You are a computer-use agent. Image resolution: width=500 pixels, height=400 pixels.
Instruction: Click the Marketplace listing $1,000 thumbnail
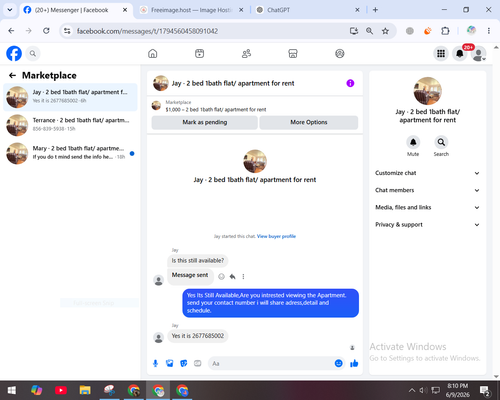click(x=156, y=106)
